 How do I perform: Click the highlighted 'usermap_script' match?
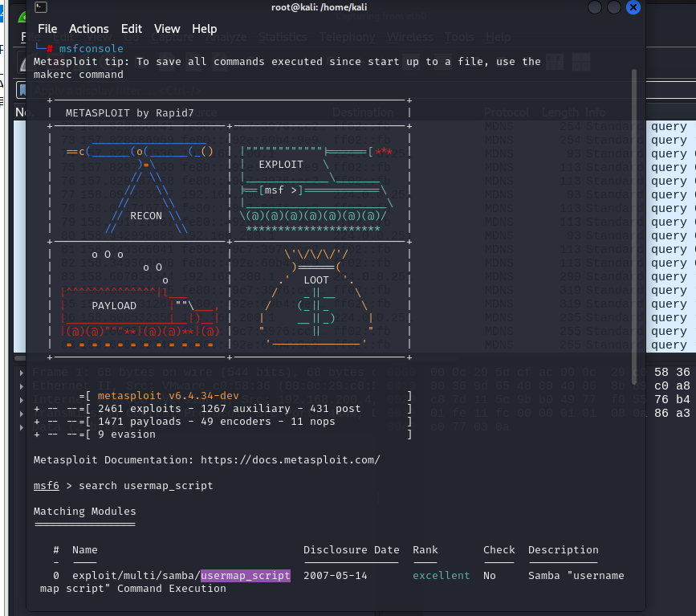[246, 576]
